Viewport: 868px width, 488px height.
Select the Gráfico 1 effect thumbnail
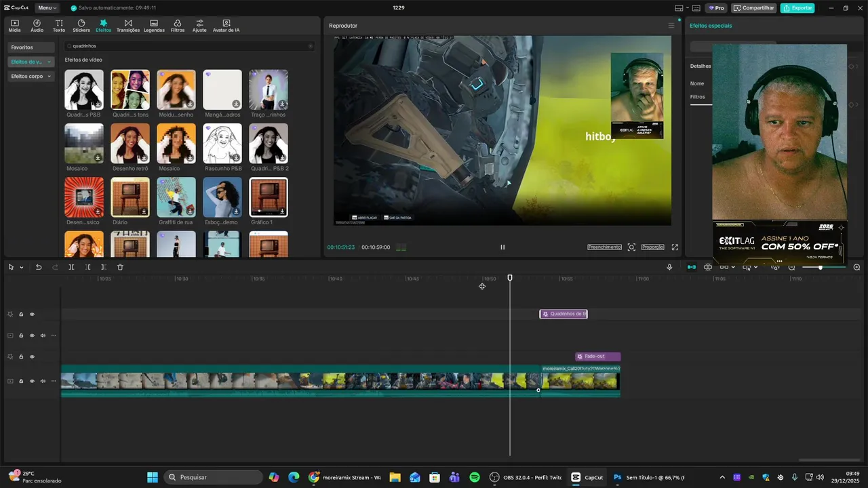point(269,197)
